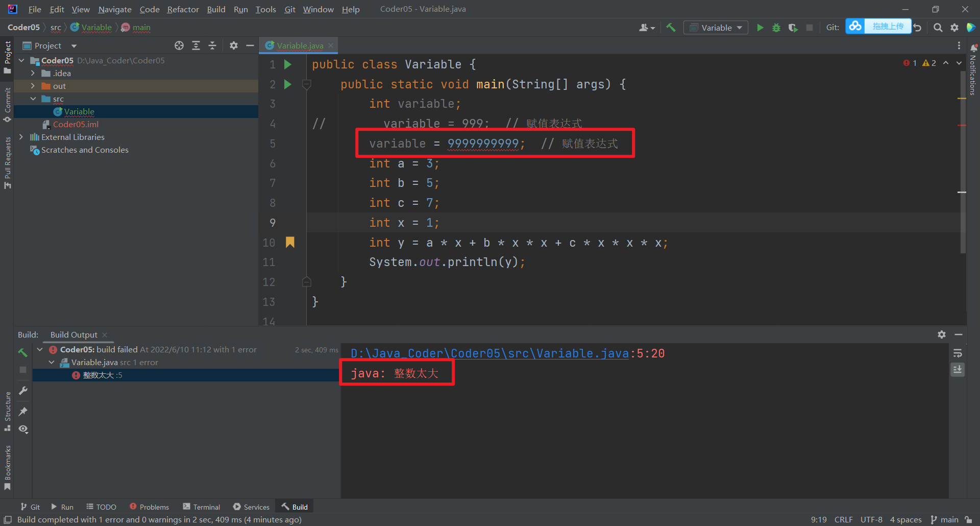The width and height of the screenshot is (980, 526).
Task: Open Build panel settings gear
Action: click(x=942, y=334)
